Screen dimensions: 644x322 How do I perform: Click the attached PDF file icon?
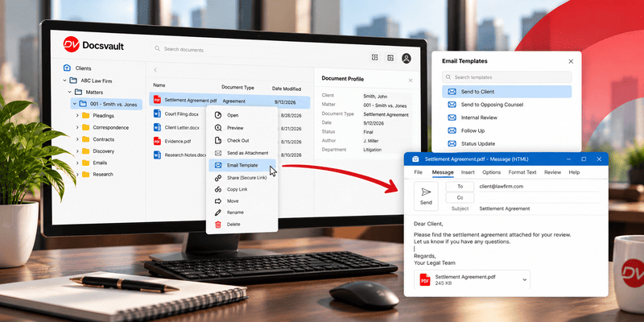[425, 279]
